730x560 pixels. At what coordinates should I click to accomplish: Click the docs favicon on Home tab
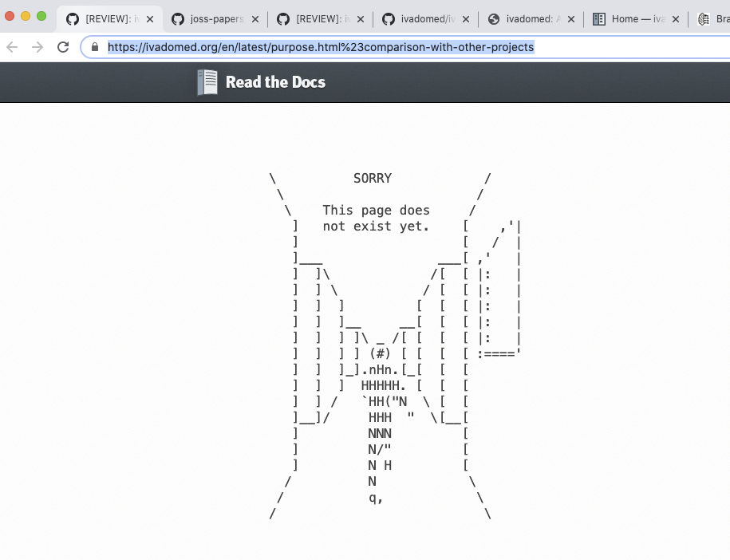click(x=598, y=19)
